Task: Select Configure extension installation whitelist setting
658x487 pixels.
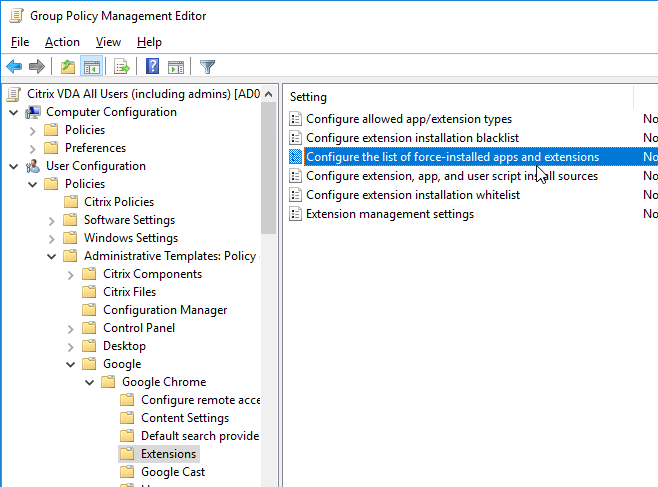Action: point(413,195)
